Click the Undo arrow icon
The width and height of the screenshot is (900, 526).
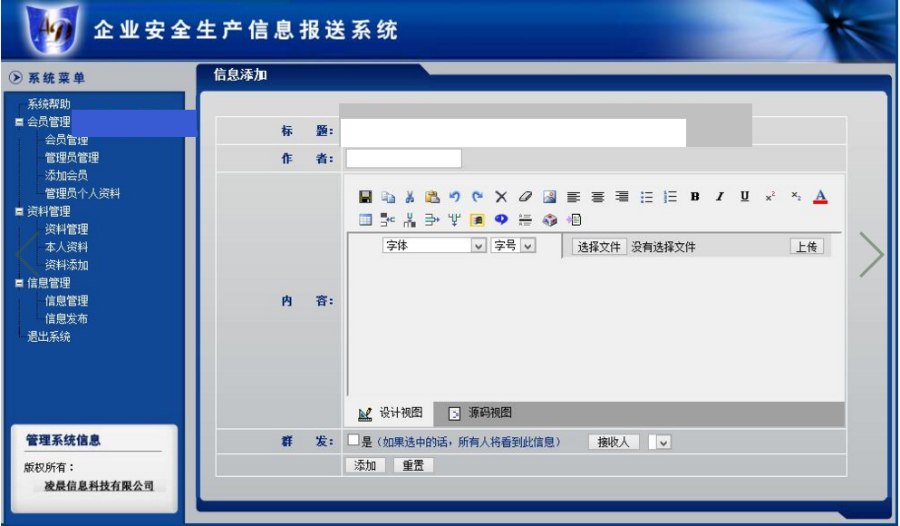coord(455,196)
